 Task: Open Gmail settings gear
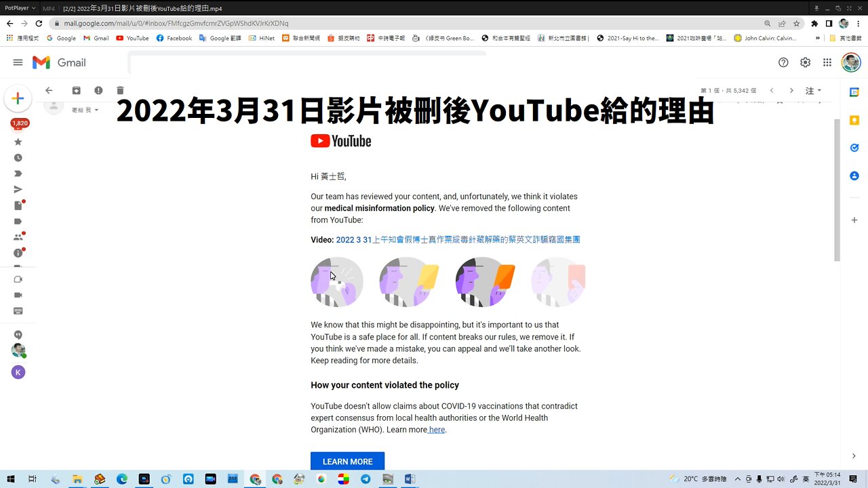click(805, 62)
